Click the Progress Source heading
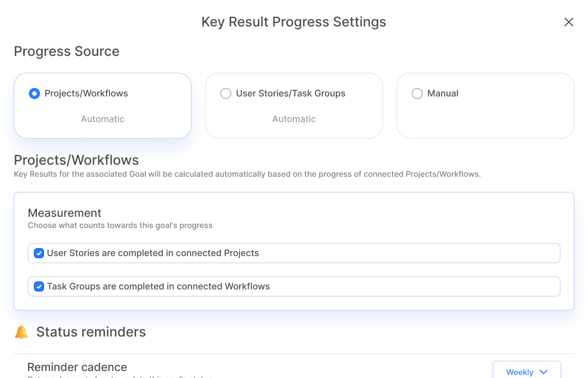The height and width of the screenshot is (378, 588). (67, 51)
